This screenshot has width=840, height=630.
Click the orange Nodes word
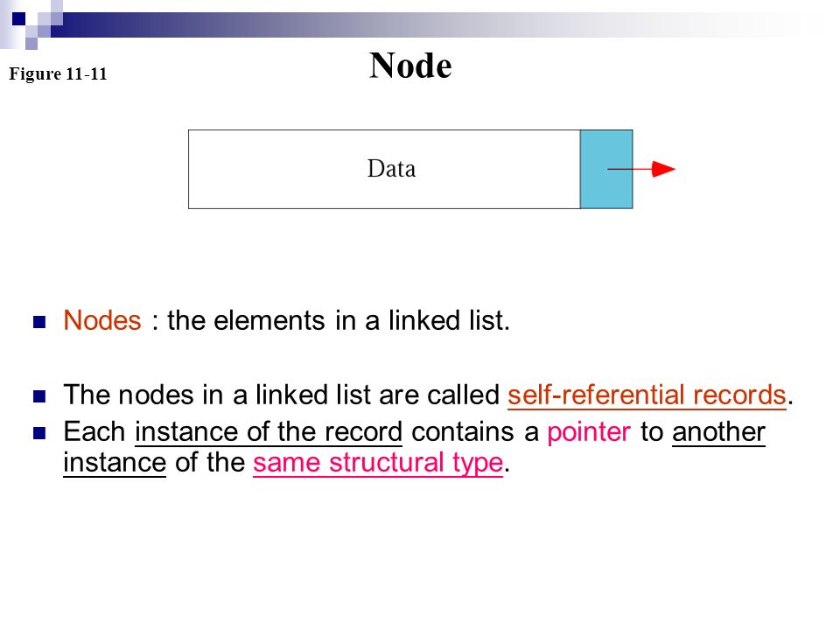(x=102, y=320)
